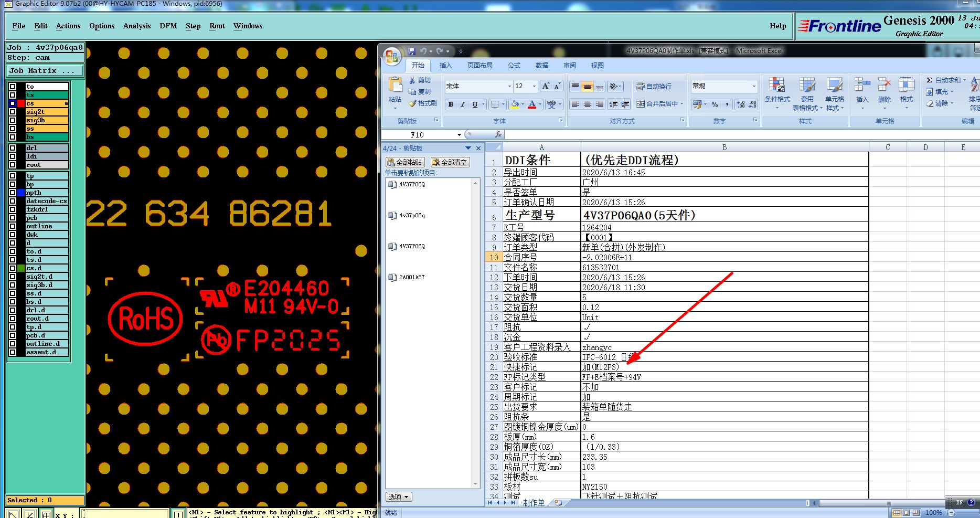Open Conditional Formatting (条件格式)

(777, 92)
